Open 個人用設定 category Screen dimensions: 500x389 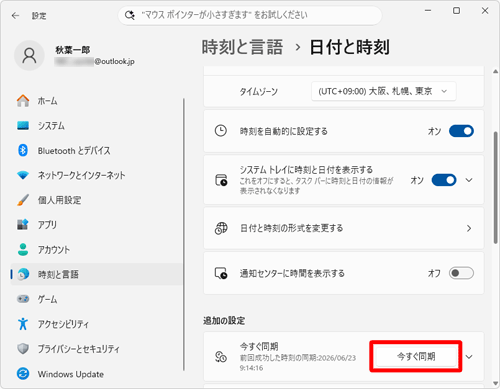97,200
